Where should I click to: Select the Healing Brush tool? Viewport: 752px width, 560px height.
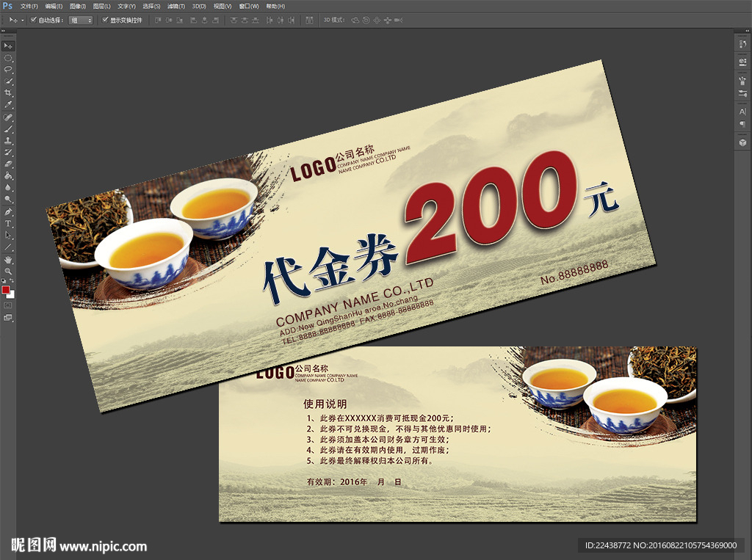coord(8,117)
